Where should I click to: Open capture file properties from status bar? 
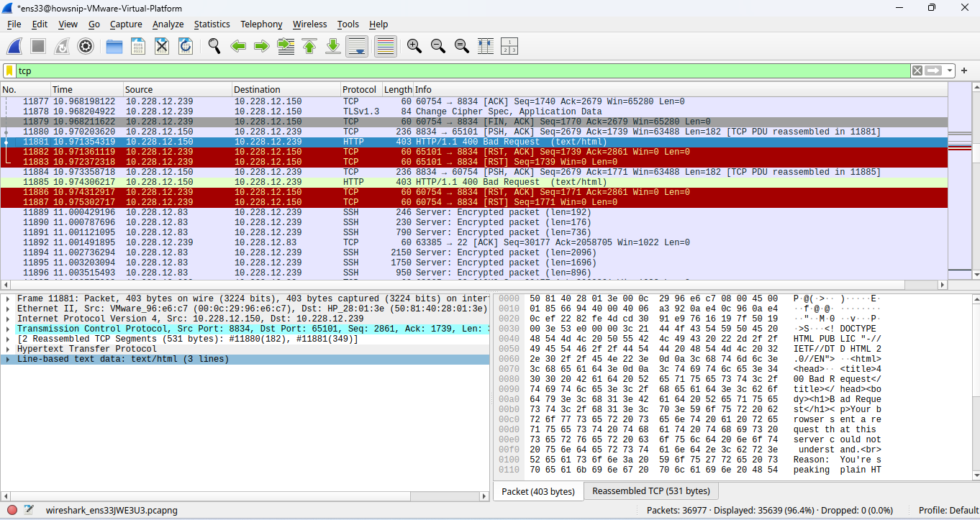[29, 510]
